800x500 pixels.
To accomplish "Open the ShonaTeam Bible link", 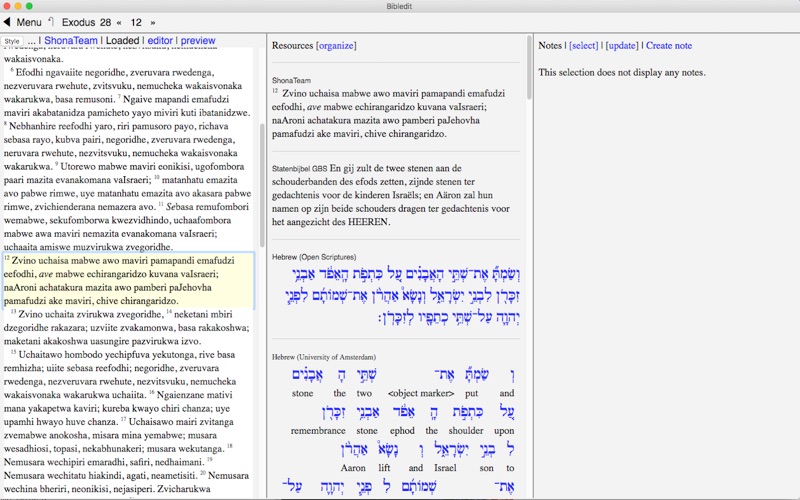I will coord(70,40).
